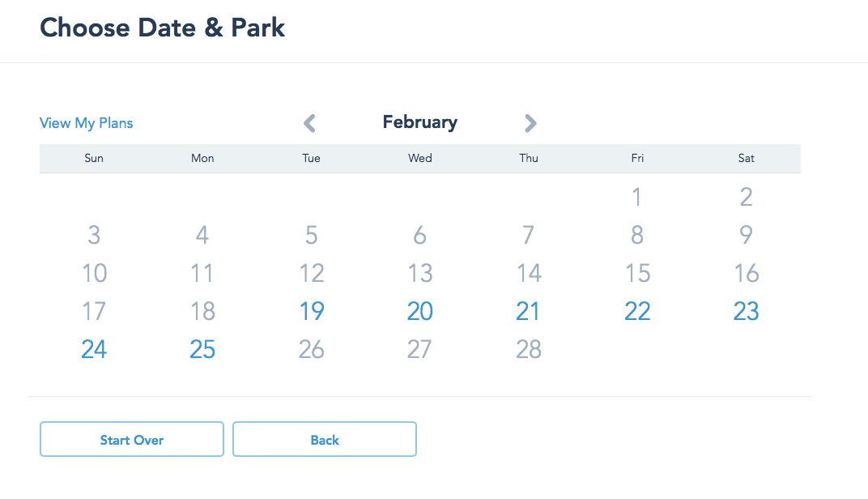The image size is (868, 499).
Task: Go to the previous month arrow
Action: (x=309, y=123)
